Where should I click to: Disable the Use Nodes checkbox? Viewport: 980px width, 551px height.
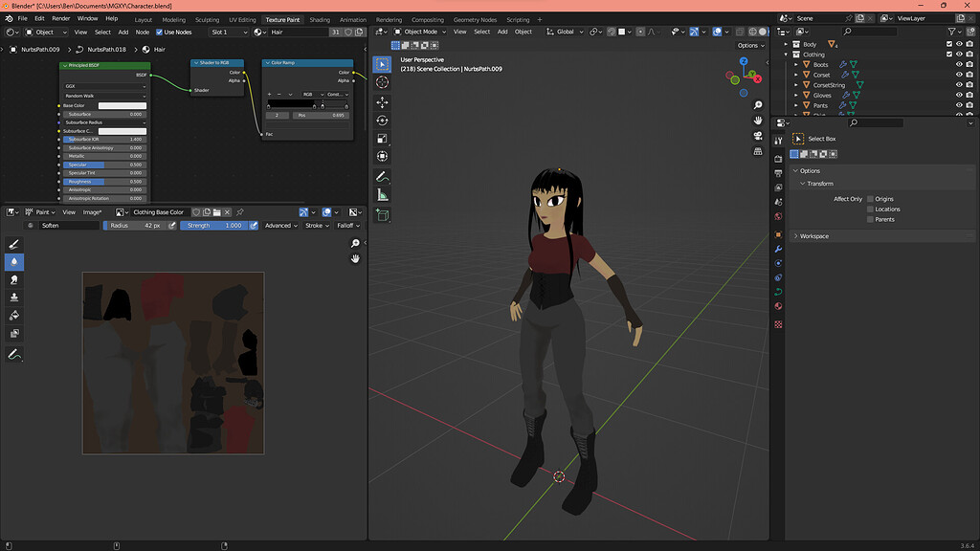159,32
